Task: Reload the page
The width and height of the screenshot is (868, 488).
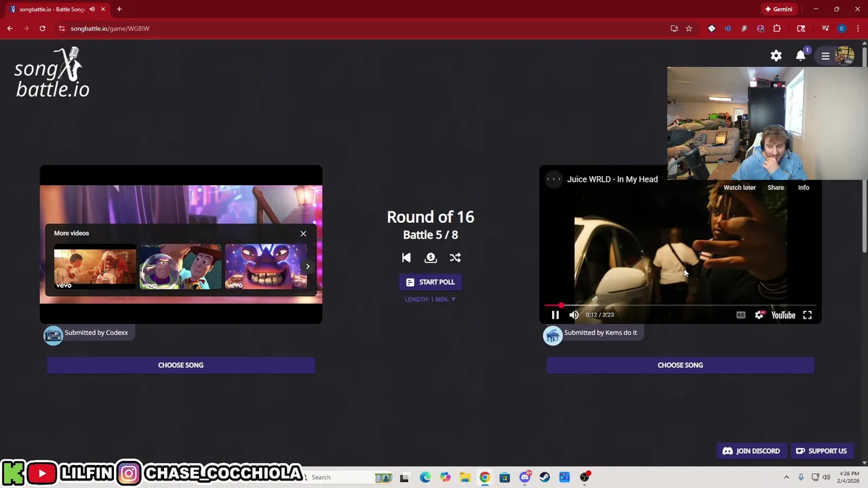Action: 42,28
